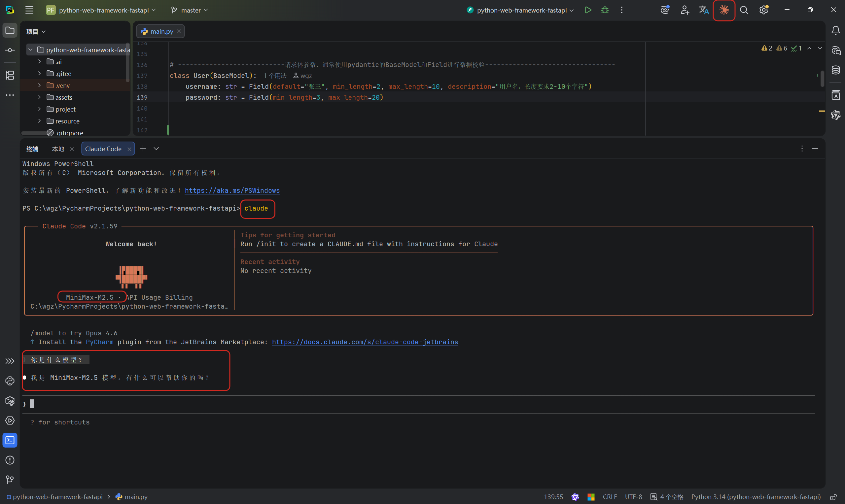Expand the .venv folder
This screenshot has height=504, width=845.
click(x=39, y=85)
